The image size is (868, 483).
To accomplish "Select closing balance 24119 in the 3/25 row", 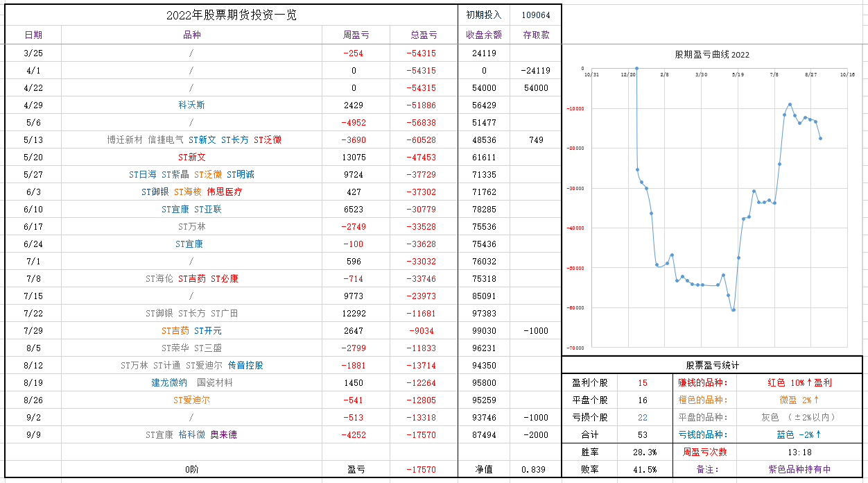I will (484, 53).
